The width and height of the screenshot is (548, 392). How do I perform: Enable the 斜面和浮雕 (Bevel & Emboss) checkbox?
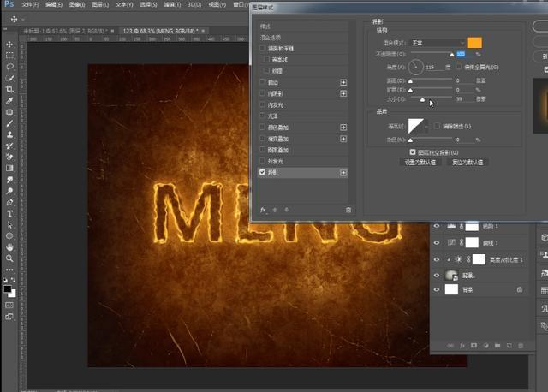pos(263,48)
